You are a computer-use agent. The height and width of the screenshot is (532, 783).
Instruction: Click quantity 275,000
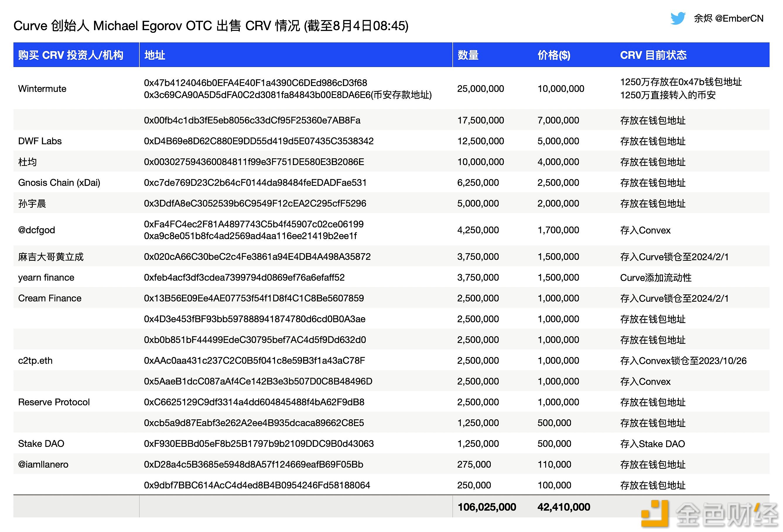tap(474, 465)
